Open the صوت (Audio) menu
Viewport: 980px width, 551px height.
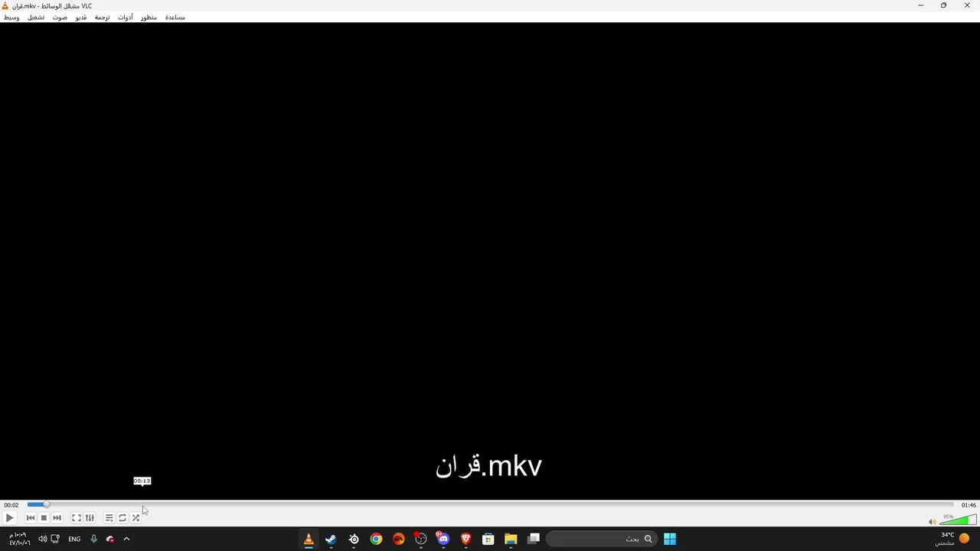(x=60, y=17)
